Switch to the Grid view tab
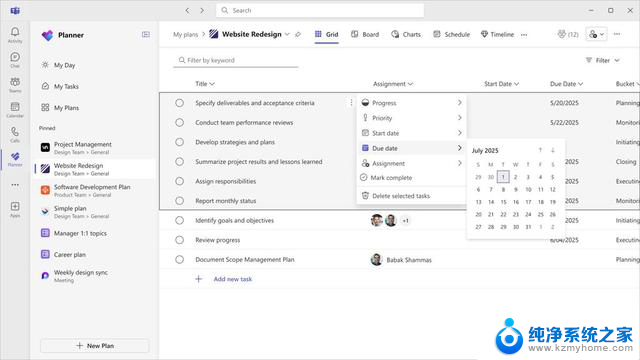 [327, 35]
